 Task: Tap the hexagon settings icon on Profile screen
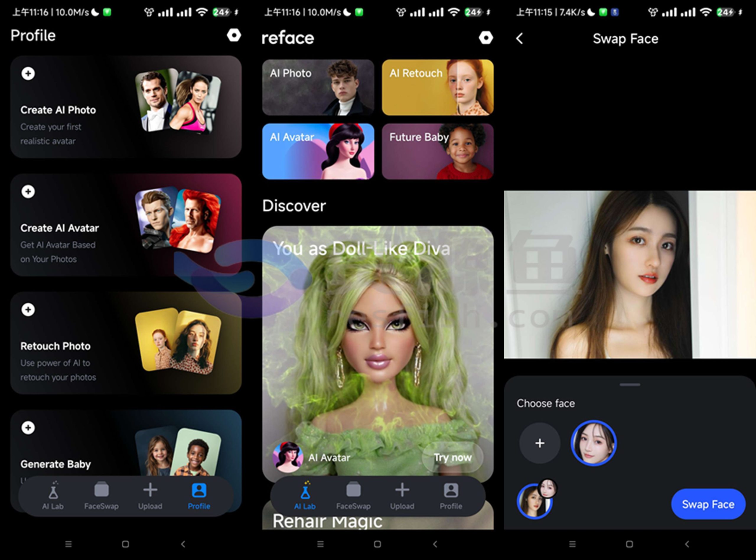point(234,35)
